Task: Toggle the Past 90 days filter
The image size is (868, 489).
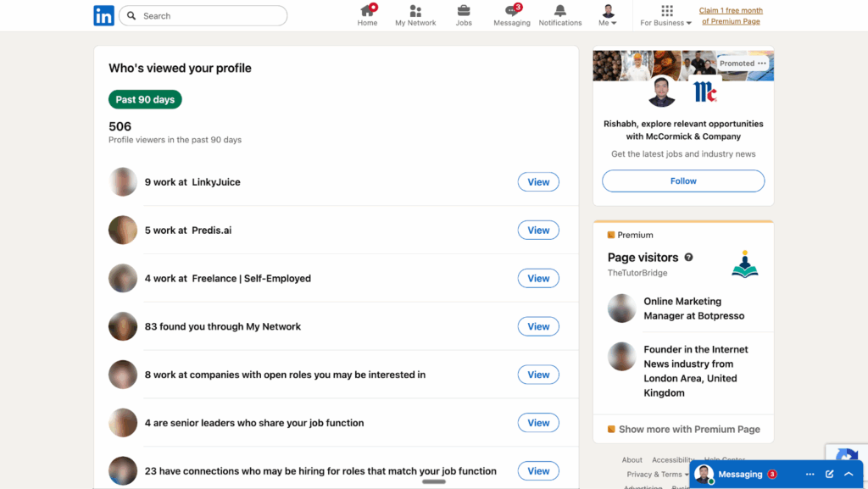Action: coord(145,99)
